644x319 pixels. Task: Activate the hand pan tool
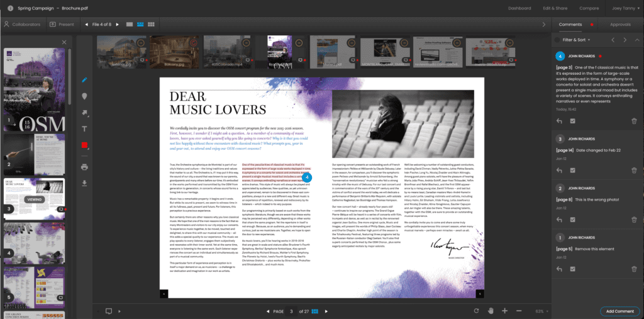pyautogui.click(x=491, y=311)
